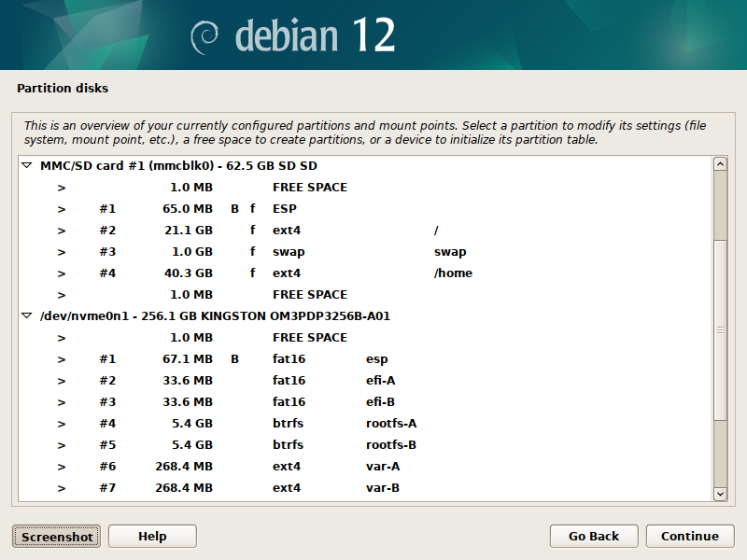Click the 5.4 GB size of rootfs-A
This screenshot has width=747, height=560.
click(192, 424)
